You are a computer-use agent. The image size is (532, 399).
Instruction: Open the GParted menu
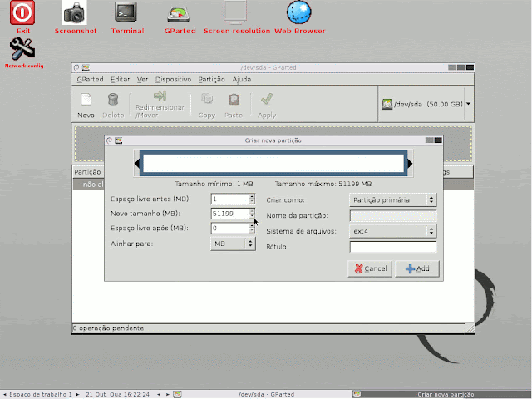click(90, 80)
